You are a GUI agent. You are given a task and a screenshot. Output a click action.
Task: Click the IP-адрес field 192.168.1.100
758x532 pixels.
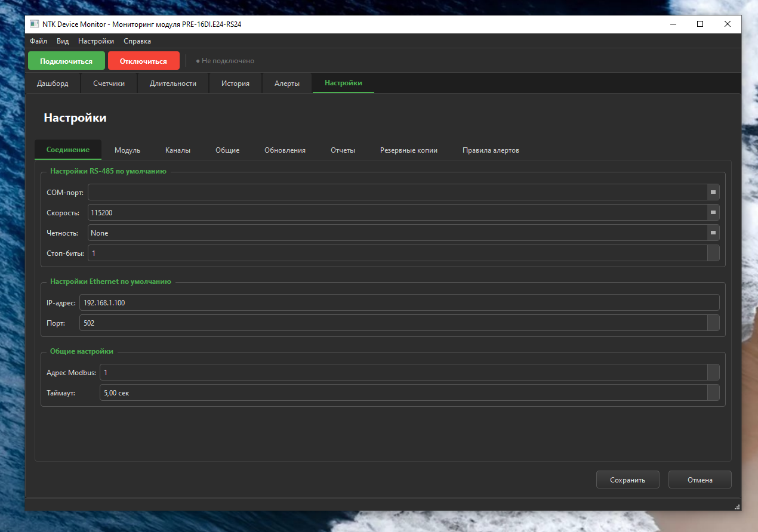coord(399,302)
